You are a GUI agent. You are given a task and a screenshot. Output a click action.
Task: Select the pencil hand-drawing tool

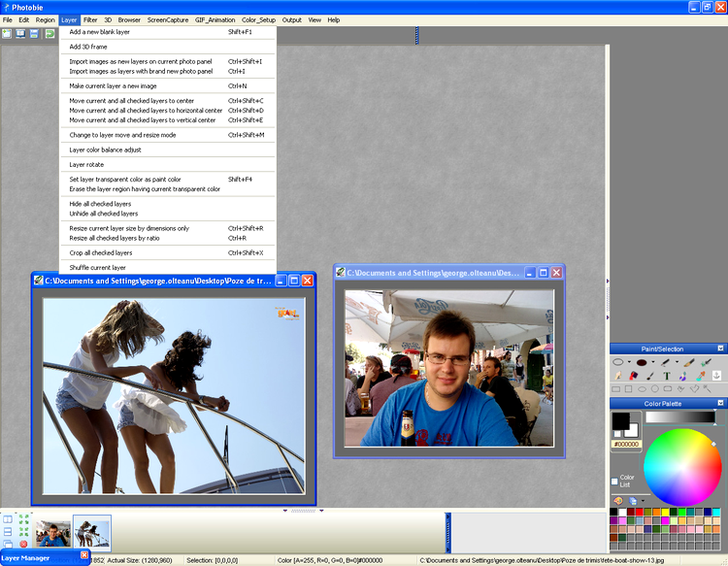(618, 375)
